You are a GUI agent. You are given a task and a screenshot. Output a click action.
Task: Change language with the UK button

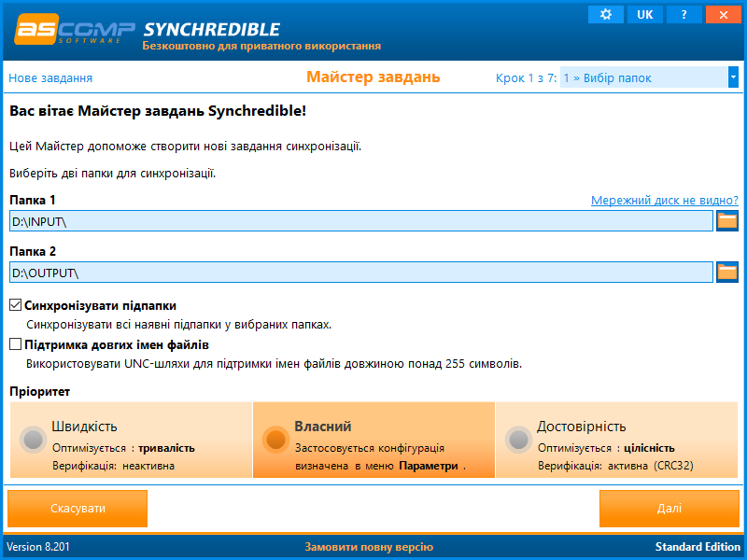tap(645, 14)
